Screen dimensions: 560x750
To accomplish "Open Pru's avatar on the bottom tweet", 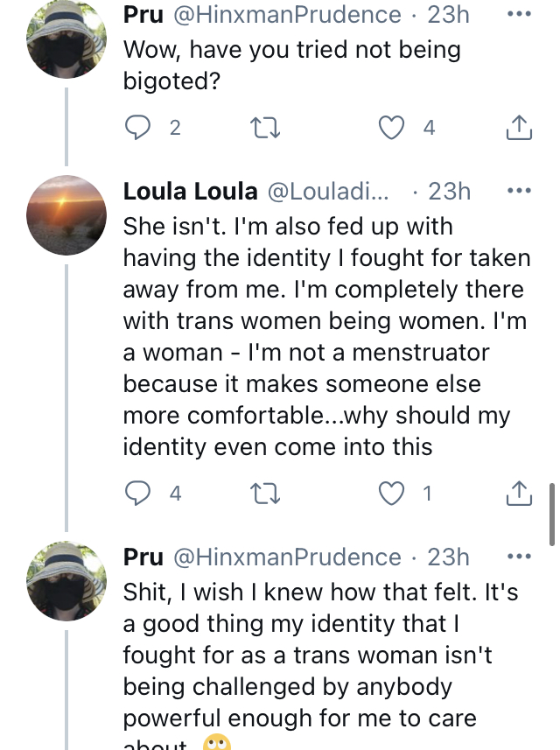I will click(66, 580).
